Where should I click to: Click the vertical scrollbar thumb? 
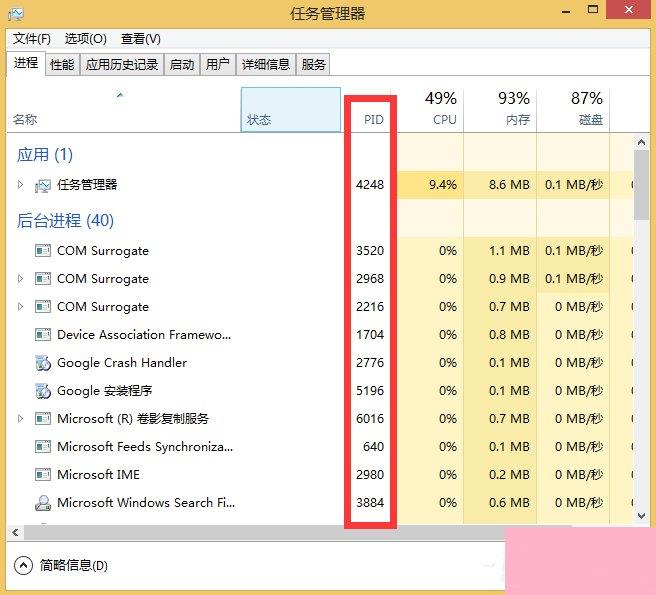(641, 185)
